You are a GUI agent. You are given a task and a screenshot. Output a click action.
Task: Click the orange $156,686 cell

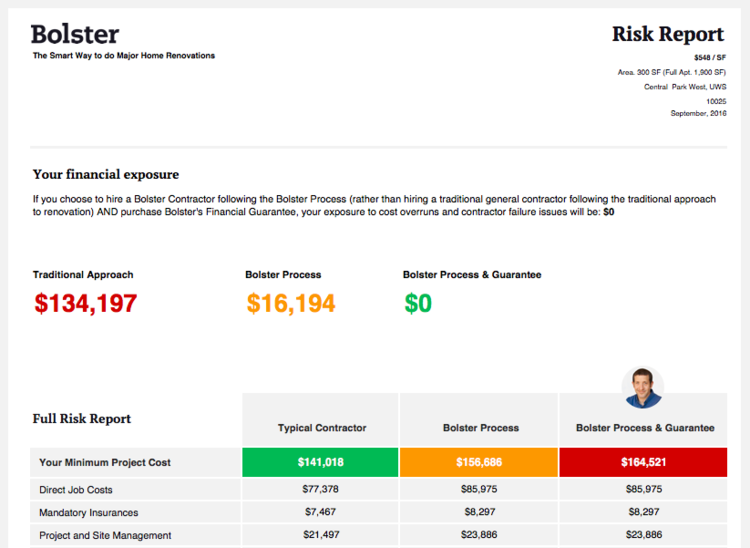click(479, 462)
